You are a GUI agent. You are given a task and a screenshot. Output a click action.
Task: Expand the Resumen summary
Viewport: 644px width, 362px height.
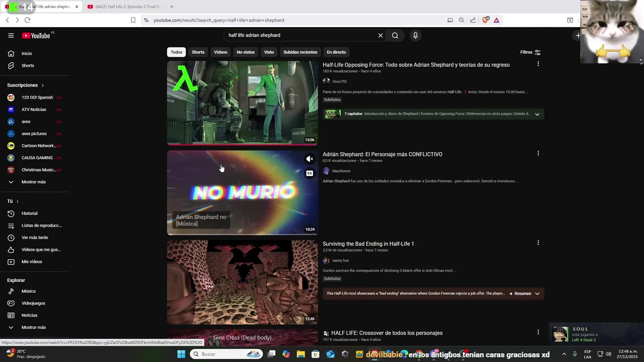(x=524, y=294)
